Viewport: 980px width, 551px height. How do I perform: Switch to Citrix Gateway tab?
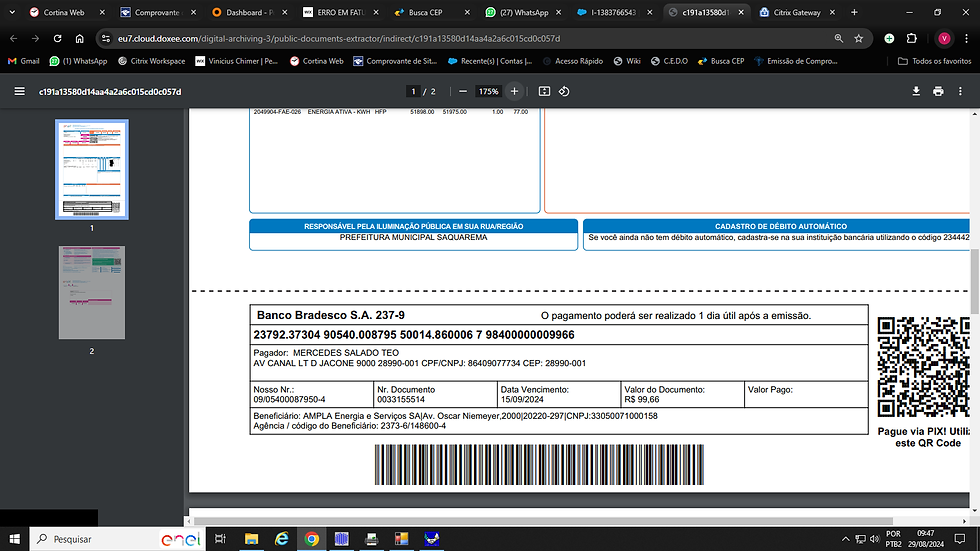(x=797, y=12)
